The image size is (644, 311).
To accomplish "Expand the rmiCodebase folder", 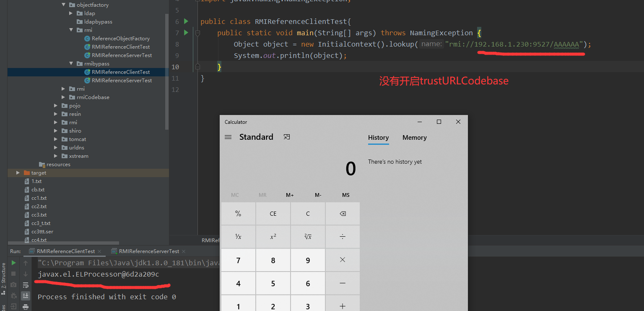I will tap(64, 97).
